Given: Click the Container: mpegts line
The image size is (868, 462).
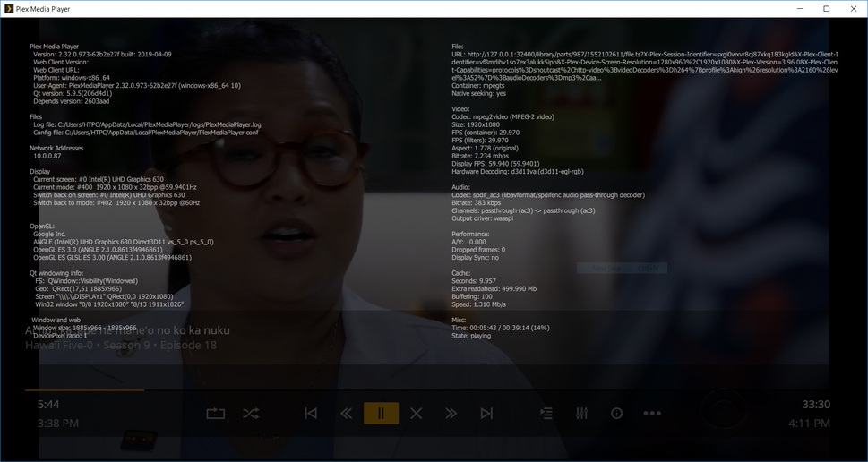Looking at the screenshot, I should (x=477, y=86).
